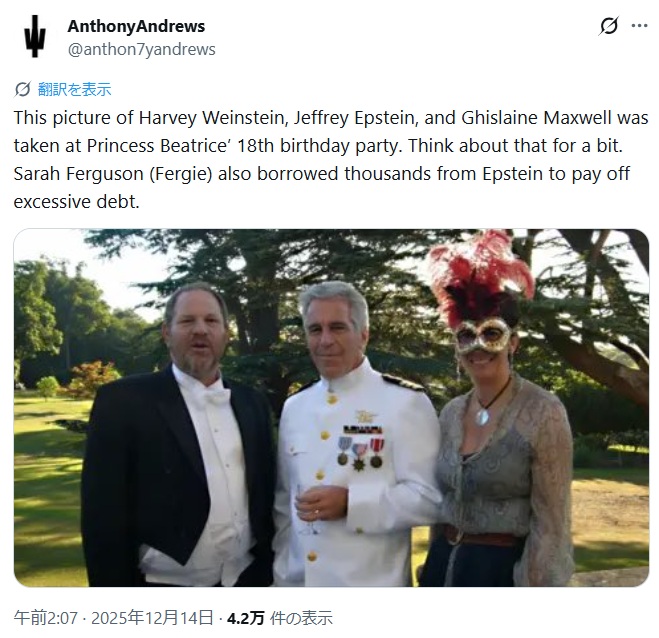Click the tweet's first line of text
Viewport: 659px width, 638px height.
(x=331, y=118)
